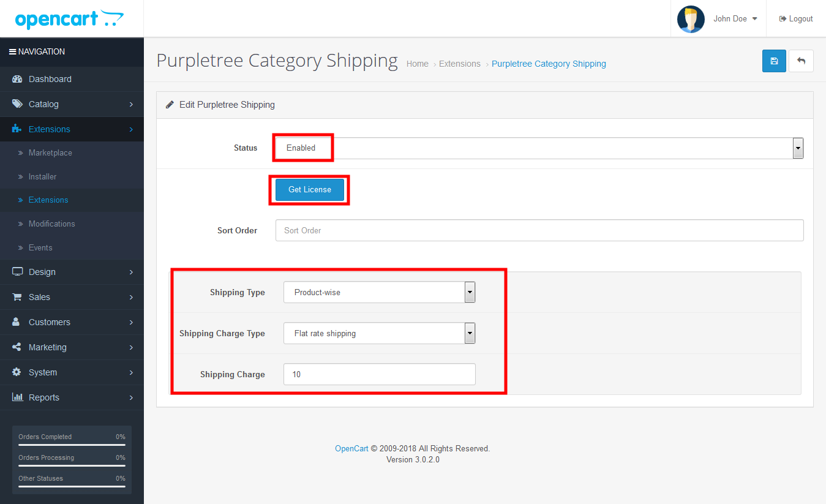Click the Shipping Charge input field

380,374
